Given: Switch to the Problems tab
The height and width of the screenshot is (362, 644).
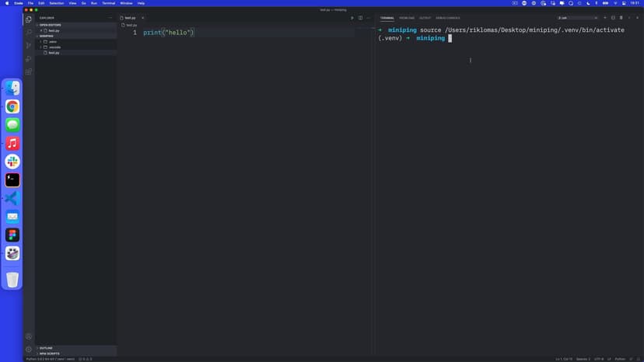Looking at the screenshot, I should 407,18.
